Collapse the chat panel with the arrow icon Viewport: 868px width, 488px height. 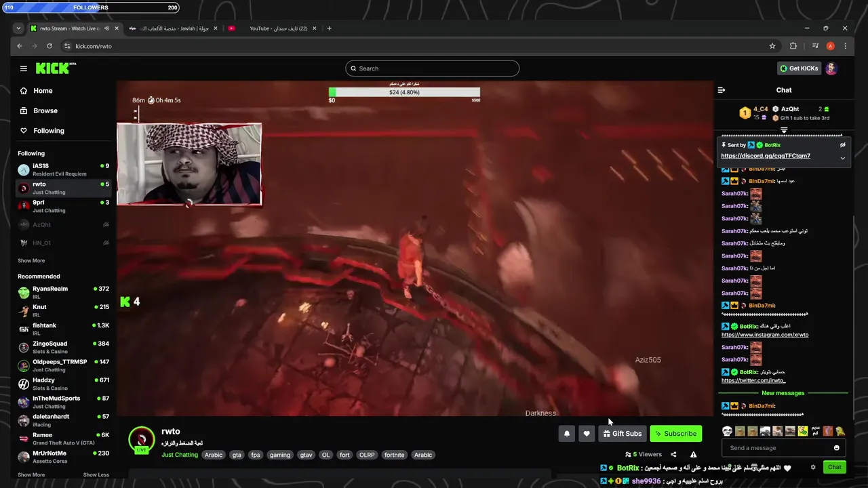[722, 90]
